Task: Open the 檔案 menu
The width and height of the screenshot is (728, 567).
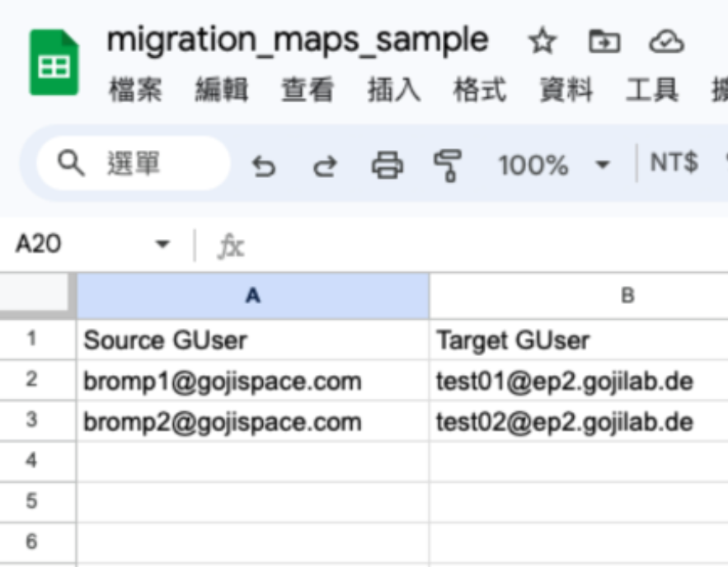Action: click(135, 90)
